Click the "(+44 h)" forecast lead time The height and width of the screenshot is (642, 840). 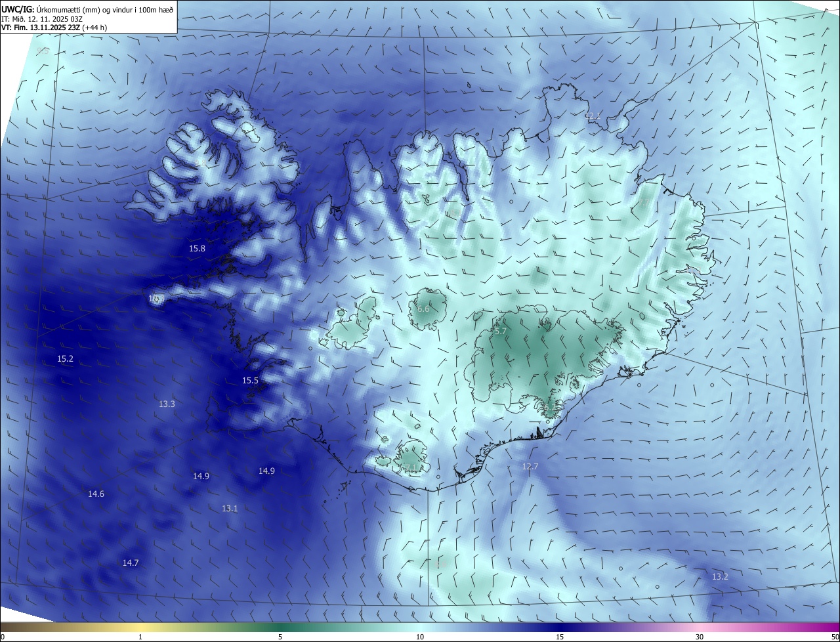tap(94, 28)
